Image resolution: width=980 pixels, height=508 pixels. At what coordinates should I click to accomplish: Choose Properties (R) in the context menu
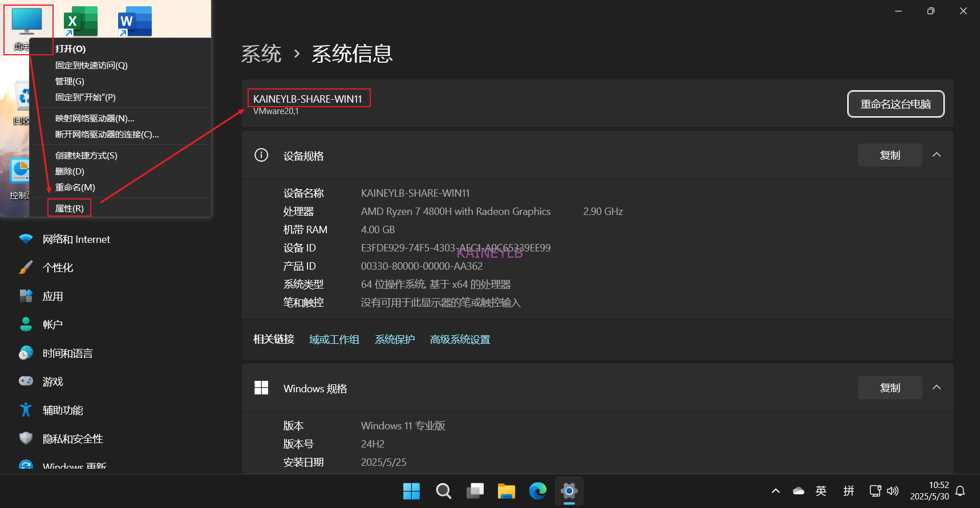click(x=69, y=208)
